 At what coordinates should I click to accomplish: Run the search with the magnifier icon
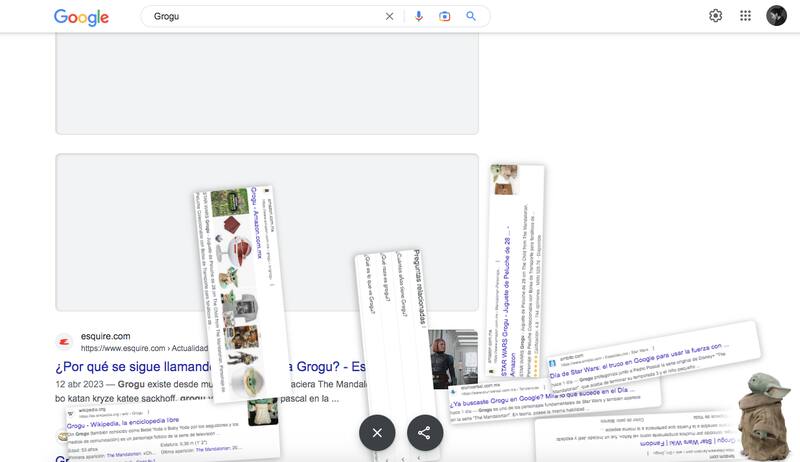(x=471, y=16)
